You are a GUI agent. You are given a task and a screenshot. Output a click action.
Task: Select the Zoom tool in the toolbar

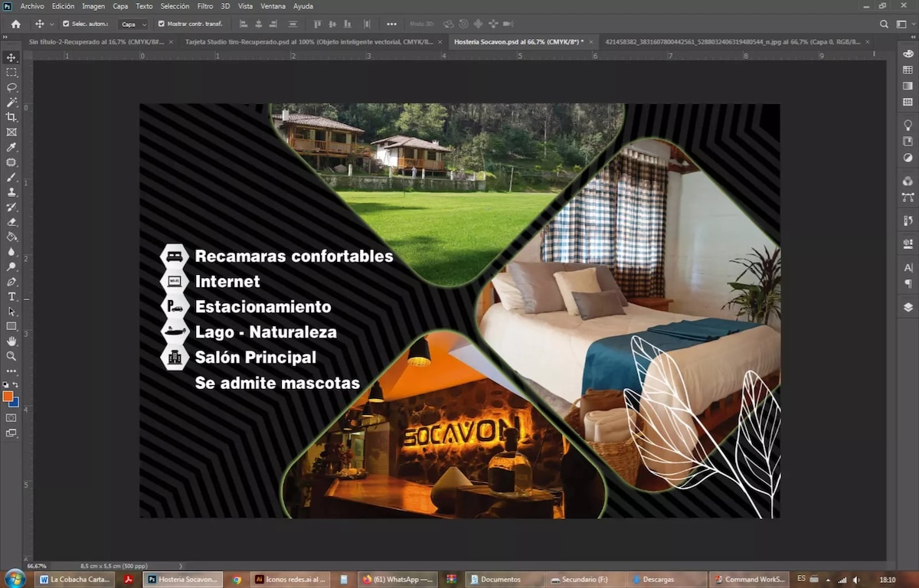tap(11, 356)
